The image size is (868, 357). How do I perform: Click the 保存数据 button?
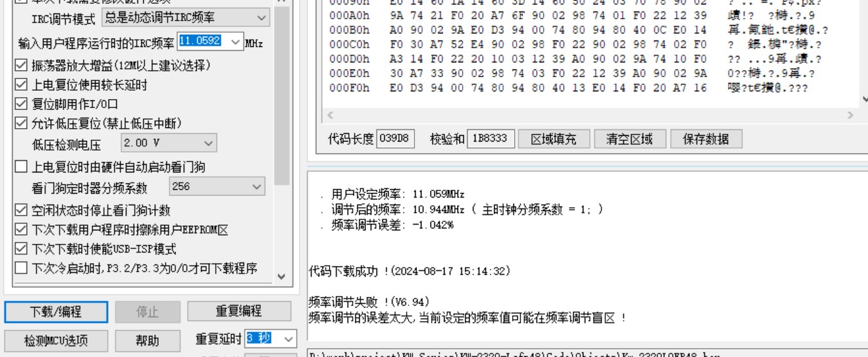click(706, 138)
